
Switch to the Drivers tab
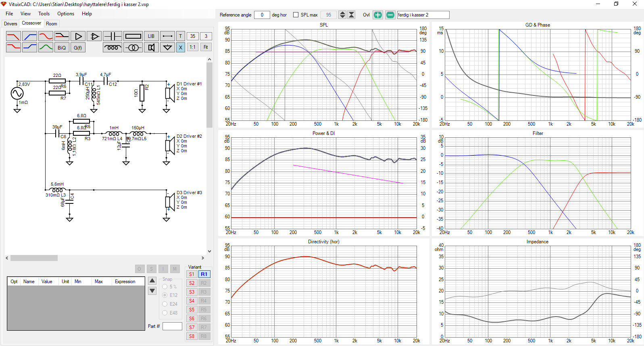point(10,24)
